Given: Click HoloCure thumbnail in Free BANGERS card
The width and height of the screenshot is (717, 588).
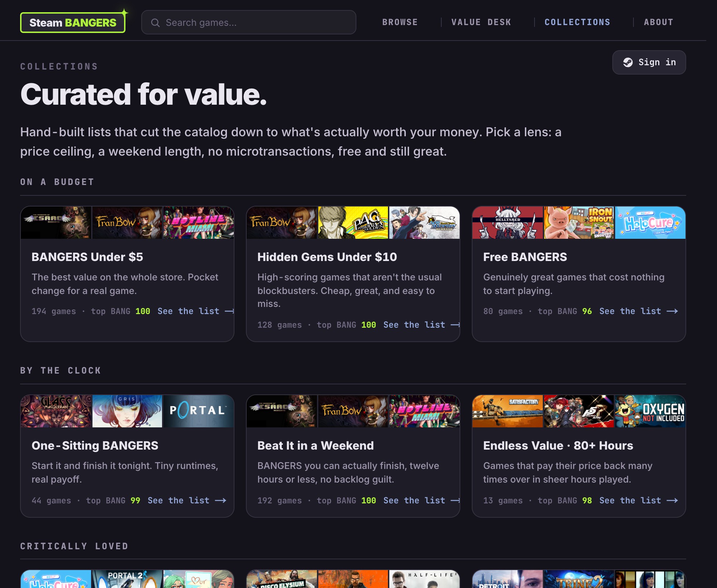Looking at the screenshot, I should [650, 223].
